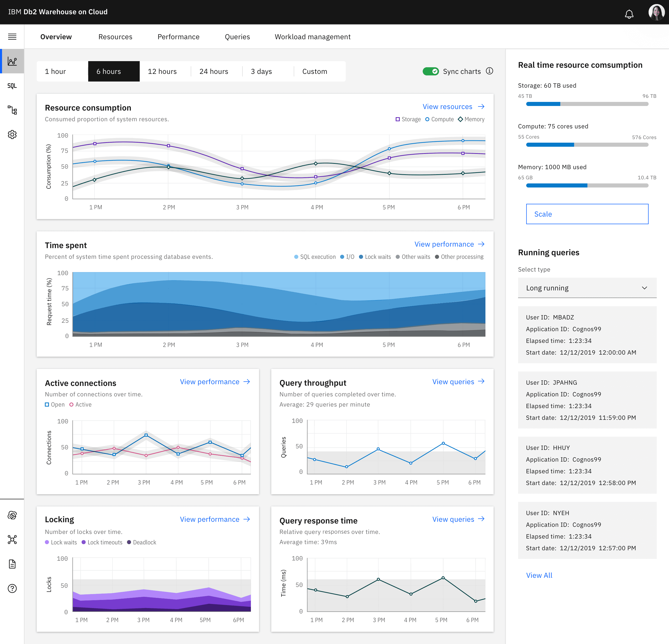Open the data tree structure sidebar icon
The height and width of the screenshot is (644, 669).
click(12, 110)
